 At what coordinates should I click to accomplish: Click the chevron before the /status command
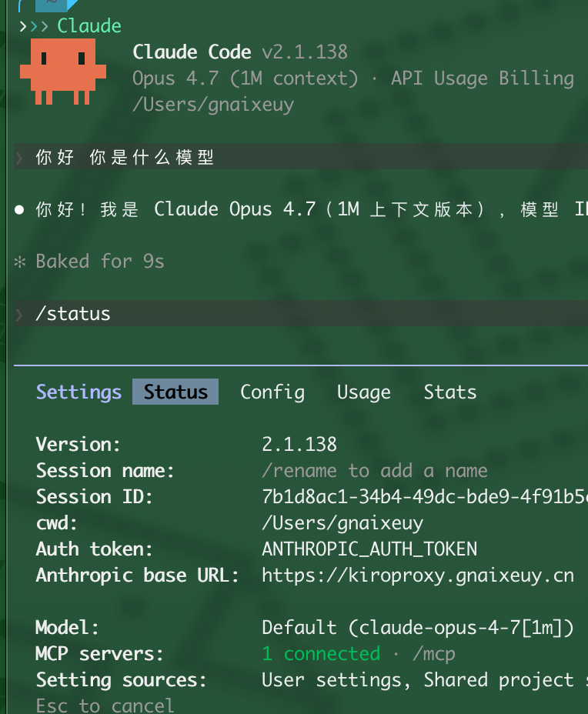(19, 314)
